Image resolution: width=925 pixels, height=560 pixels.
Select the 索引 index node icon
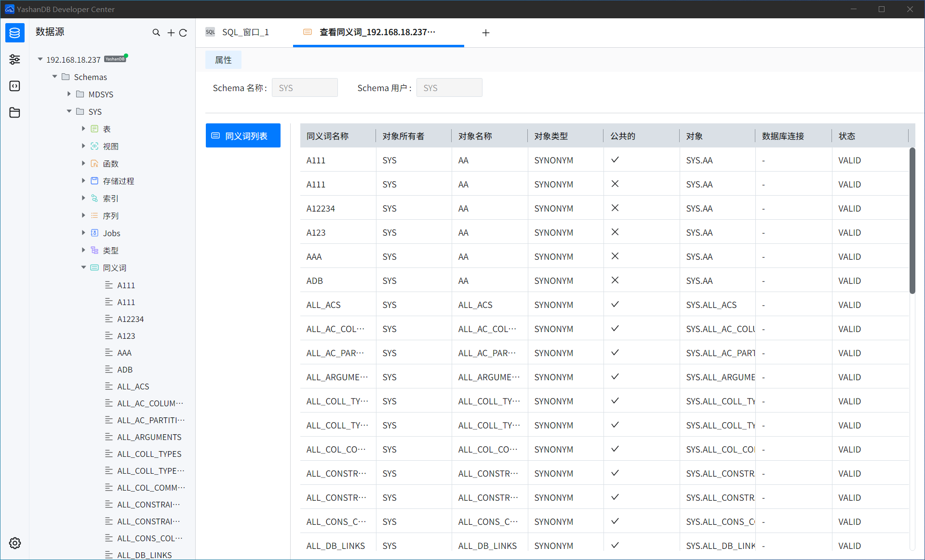pos(94,198)
